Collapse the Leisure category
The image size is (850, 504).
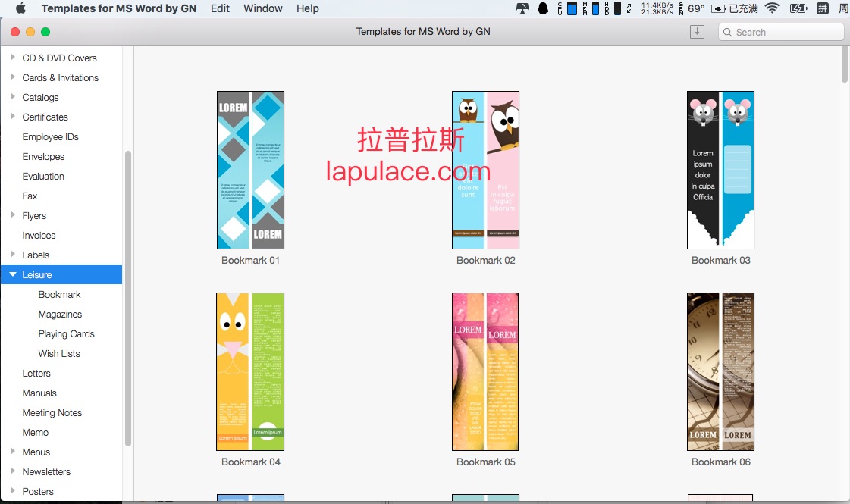(x=13, y=274)
